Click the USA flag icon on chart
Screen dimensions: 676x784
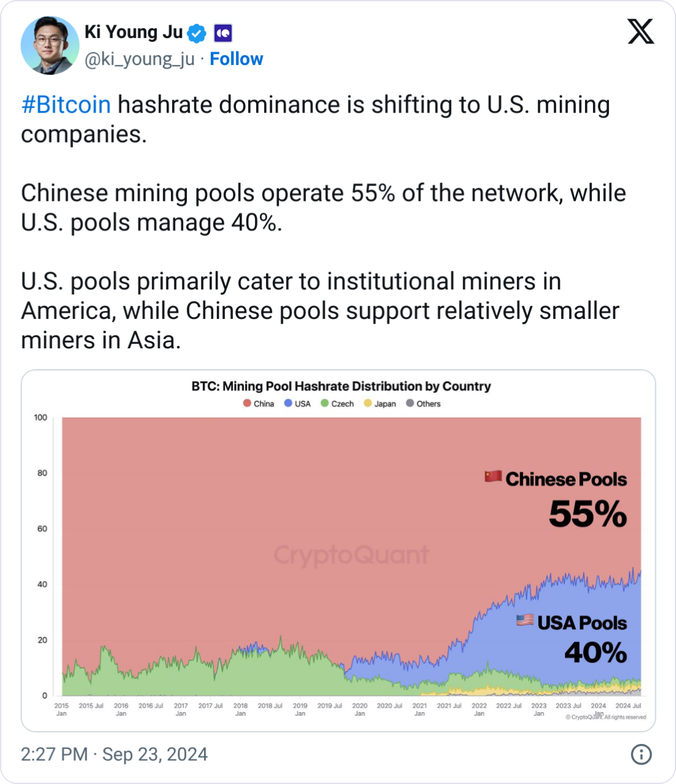525,620
